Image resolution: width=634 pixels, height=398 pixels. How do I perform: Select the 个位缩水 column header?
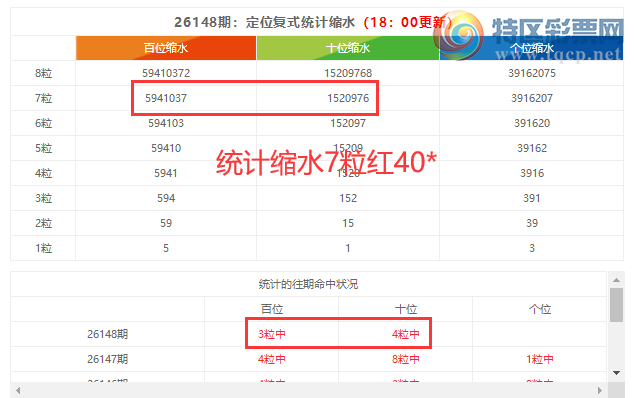click(531, 48)
